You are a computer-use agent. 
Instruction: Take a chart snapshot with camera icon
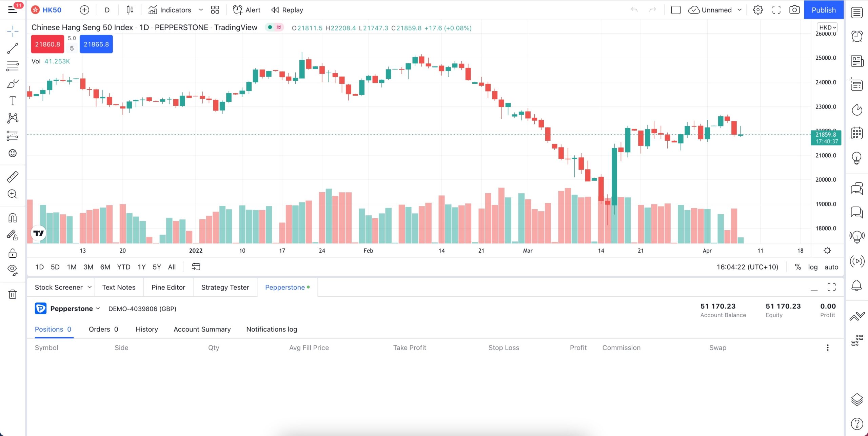(x=794, y=10)
